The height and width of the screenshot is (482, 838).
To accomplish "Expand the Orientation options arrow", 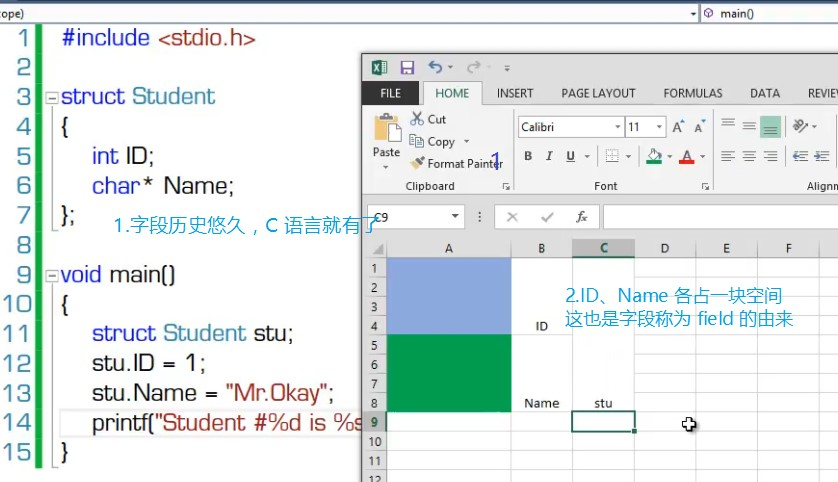I will click(x=814, y=127).
